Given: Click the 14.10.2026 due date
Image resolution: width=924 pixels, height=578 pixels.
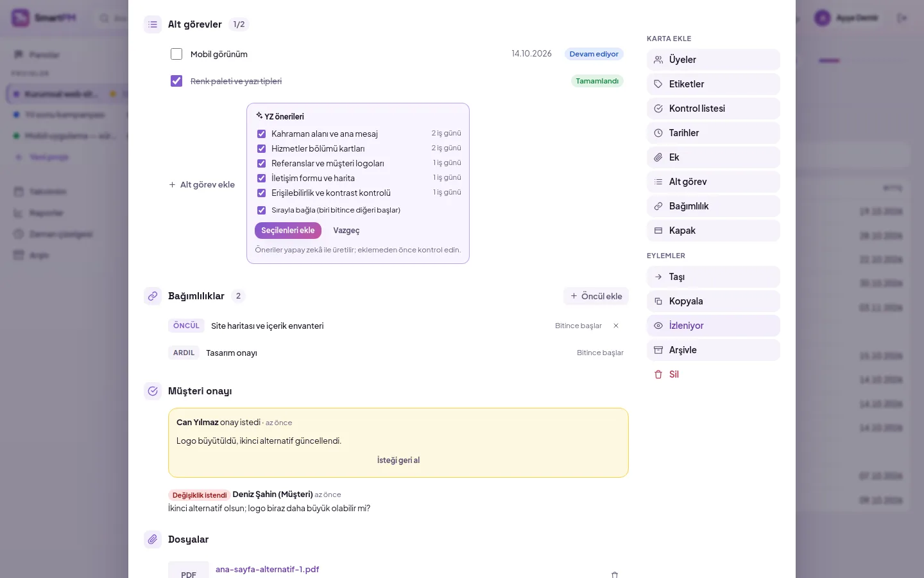Looking at the screenshot, I should click(531, 54).
